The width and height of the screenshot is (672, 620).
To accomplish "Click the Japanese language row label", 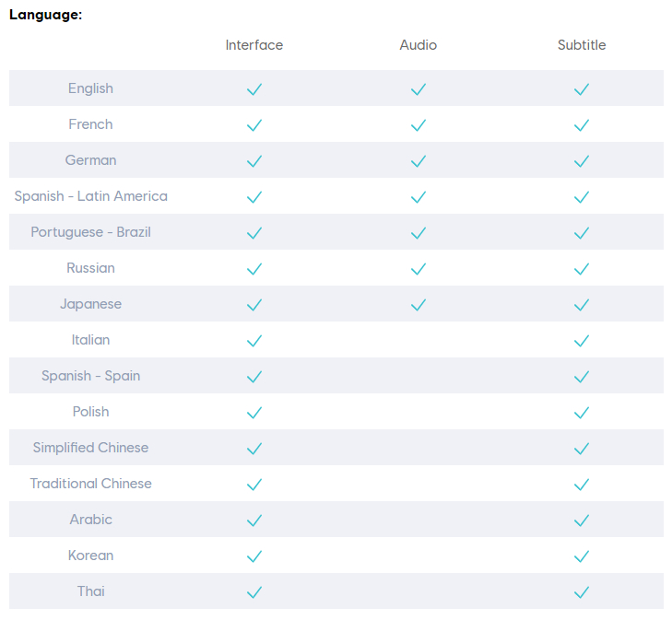I will (x=91, y=304).
